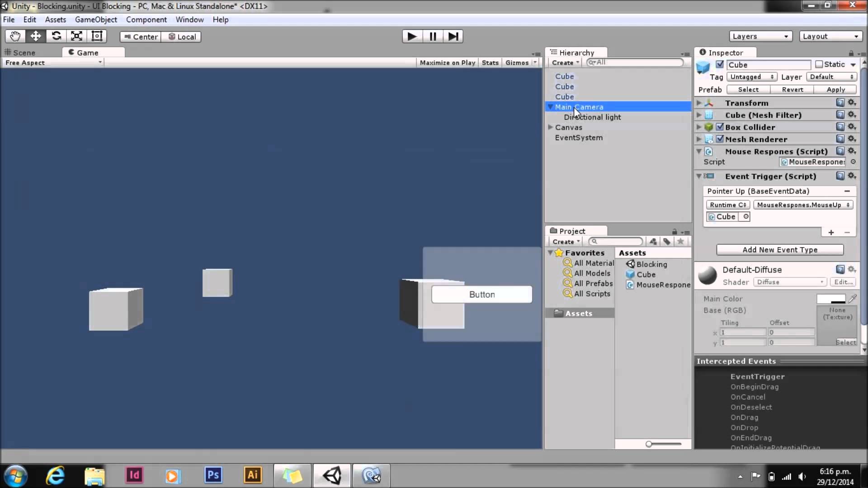Expand the Transform component
The height and width of the screenshot is (488, 868).
pos(699,103)
